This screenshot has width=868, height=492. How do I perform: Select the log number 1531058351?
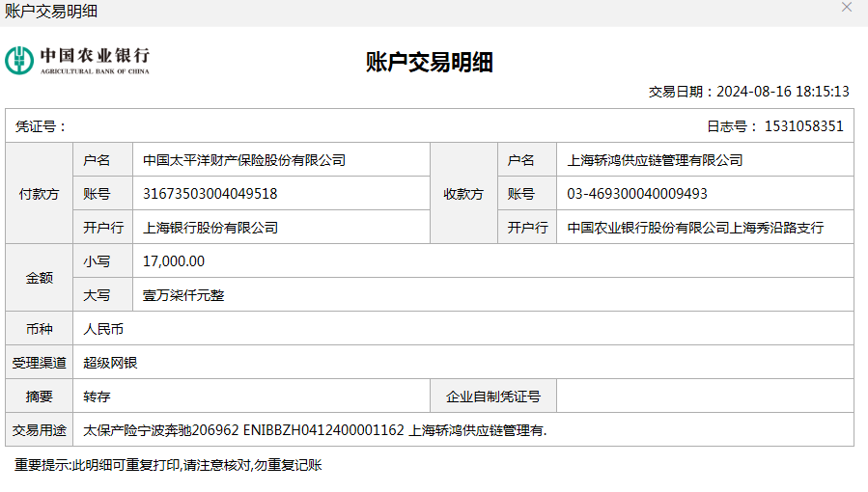[x=803, y=126]
